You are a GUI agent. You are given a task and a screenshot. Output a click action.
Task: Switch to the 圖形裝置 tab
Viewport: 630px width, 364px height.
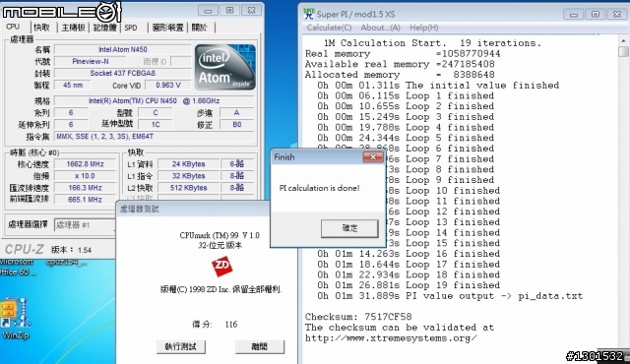click(168, 28)
